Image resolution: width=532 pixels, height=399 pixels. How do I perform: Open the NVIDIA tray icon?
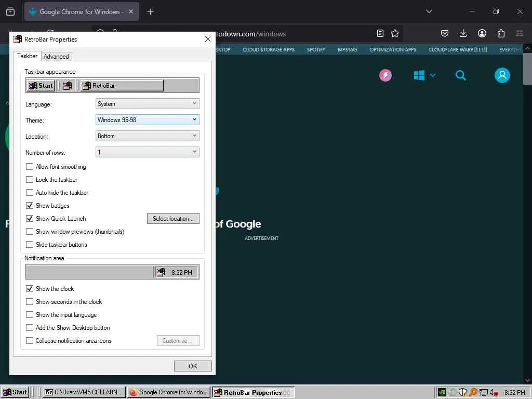(x=442, y=393)
